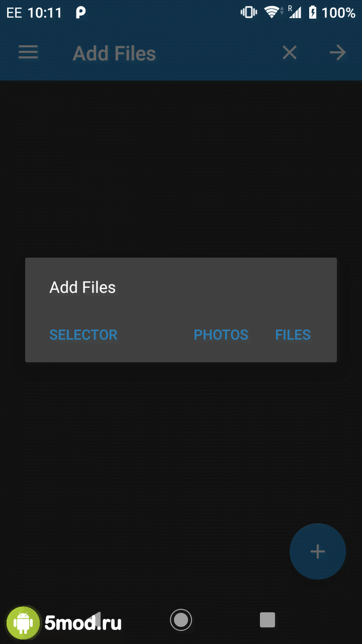Open recent apps with square button
This screenshot has width=362, height=644.
267,620
